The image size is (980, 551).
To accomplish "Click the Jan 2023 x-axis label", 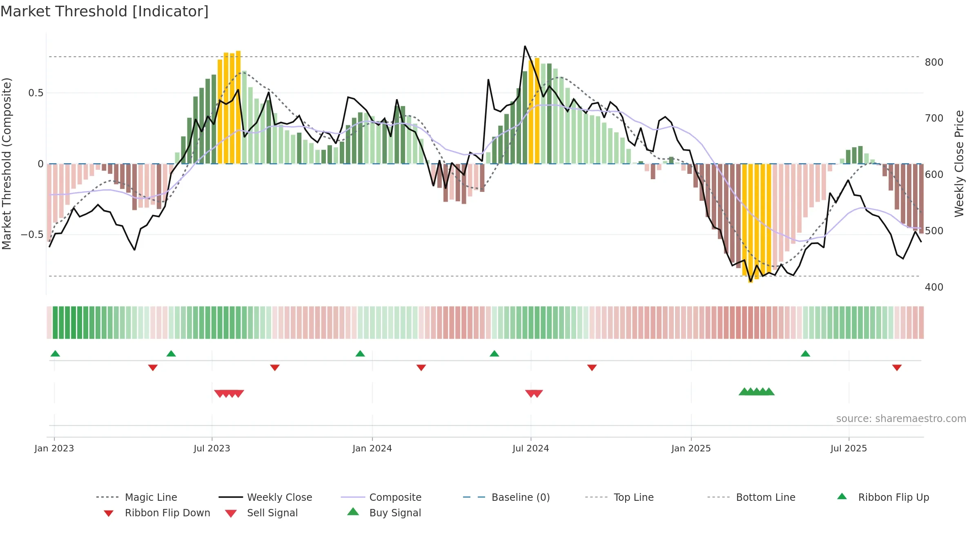I will tap(54, 448).
